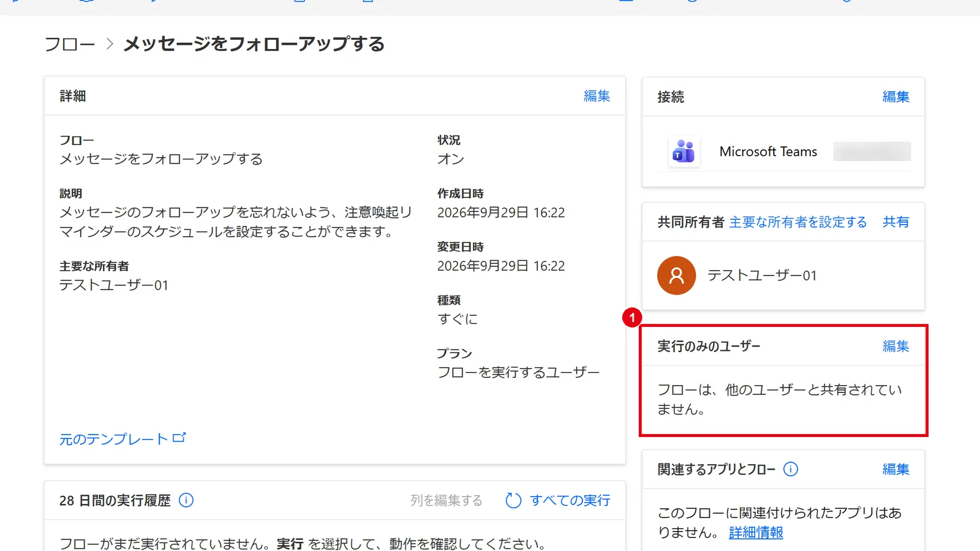This screenshot has height=551, width=980.
Task: Select the flow description text
Action: click(236, 222)
